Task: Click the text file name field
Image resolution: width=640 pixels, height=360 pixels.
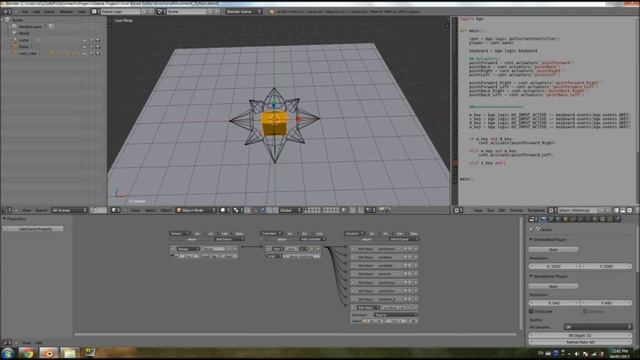Action: 578,210
